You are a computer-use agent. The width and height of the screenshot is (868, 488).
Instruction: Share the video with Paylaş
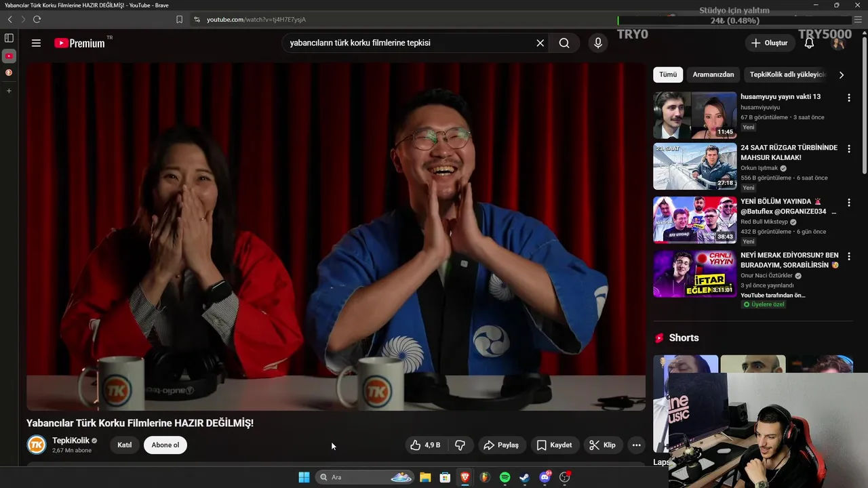pyautogui.click(x=501, y=445)
